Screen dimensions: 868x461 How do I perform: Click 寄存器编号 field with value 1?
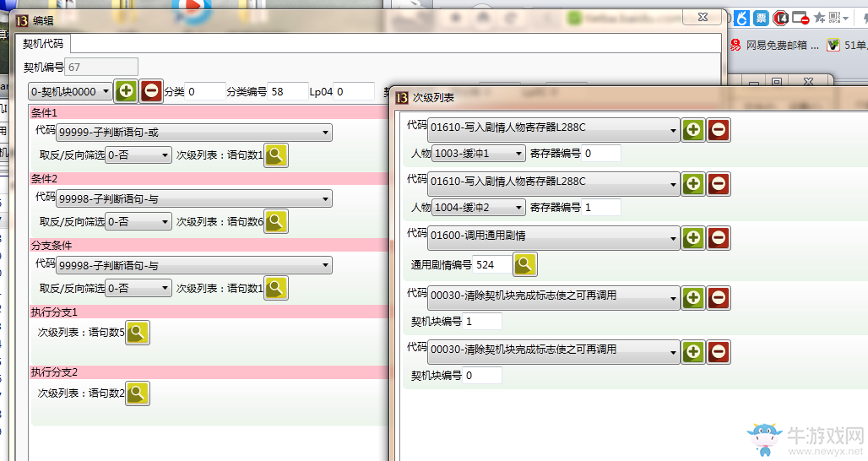coord(600,208)
